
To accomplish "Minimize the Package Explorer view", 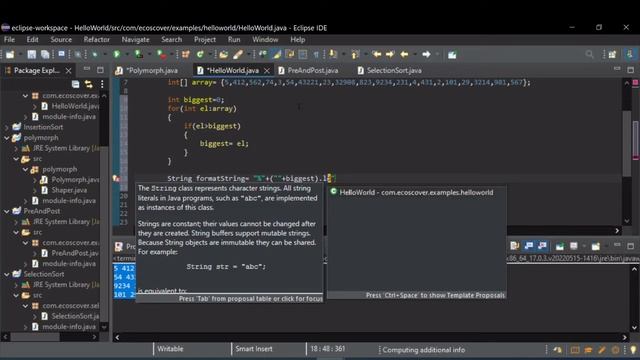I will (x=87, y=70).
